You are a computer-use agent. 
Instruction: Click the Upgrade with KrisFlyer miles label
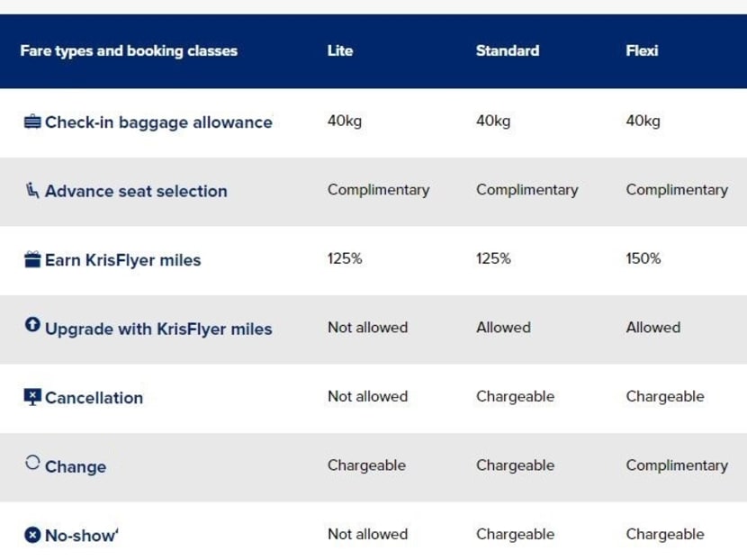point(158,329)
